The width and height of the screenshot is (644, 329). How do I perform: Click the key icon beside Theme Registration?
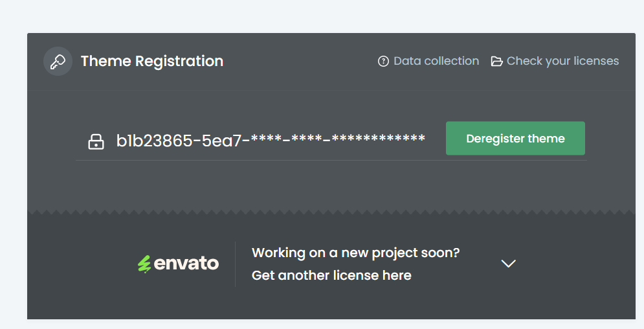pyautogui.click(x=58, y=62)
